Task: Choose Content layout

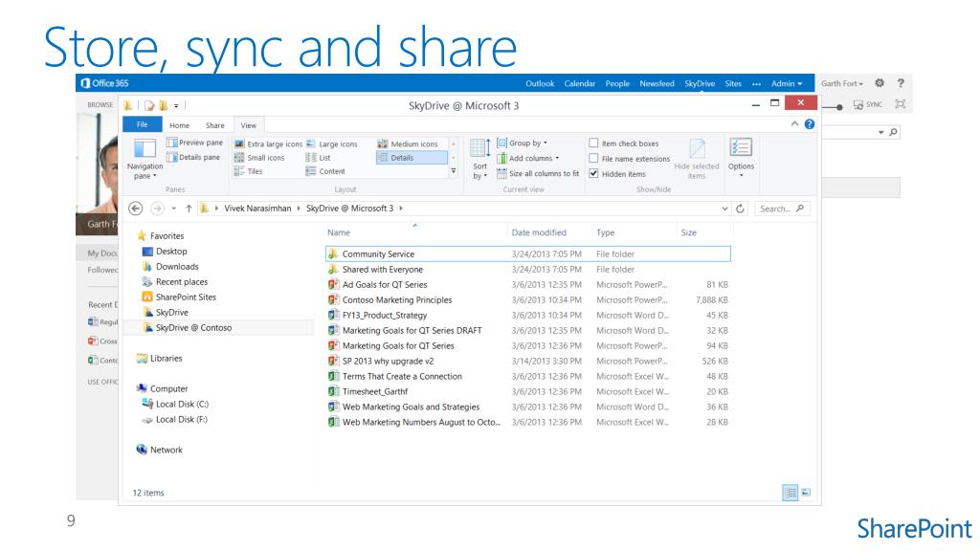Action: pyautogui.click(x=325, y=171)
